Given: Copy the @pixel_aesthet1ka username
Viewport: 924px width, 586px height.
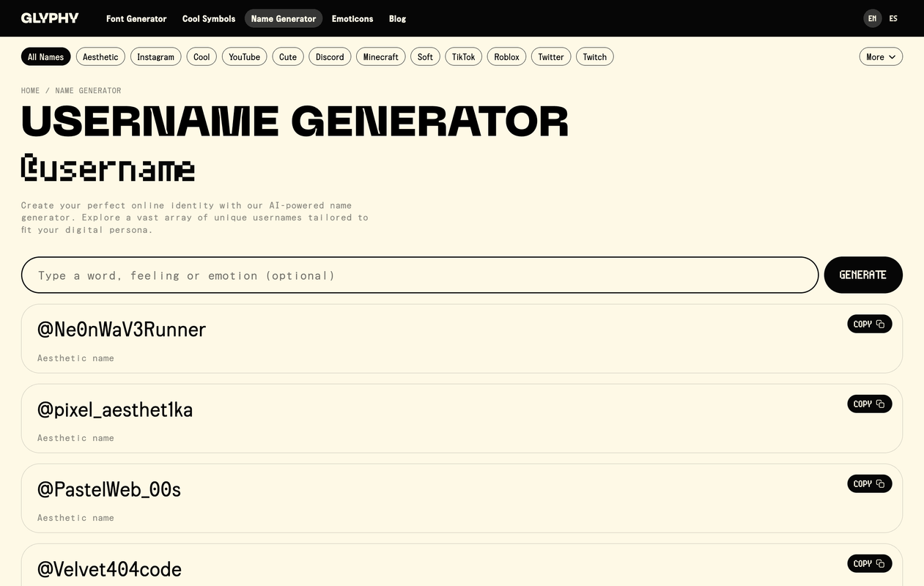Looking at the screenshot, I should [870, 404].
